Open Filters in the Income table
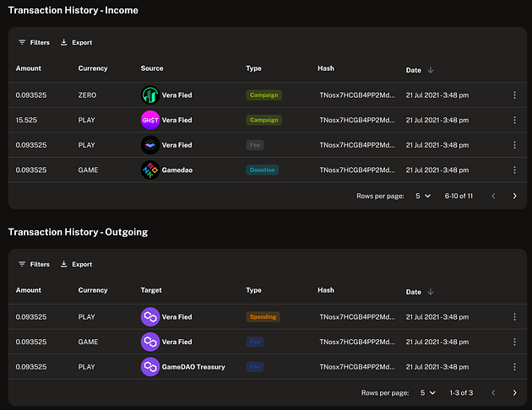The height and width of the screenshot is (410, 532). pos(34,42)
